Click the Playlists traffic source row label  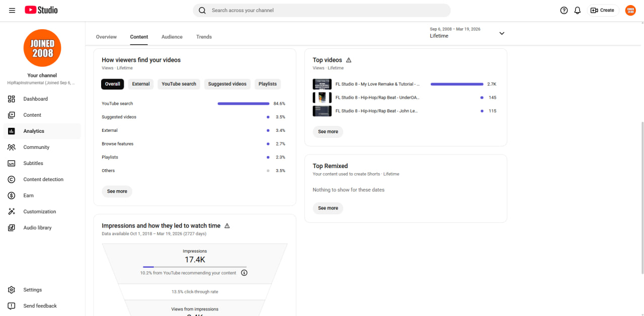tap(110, 157)
